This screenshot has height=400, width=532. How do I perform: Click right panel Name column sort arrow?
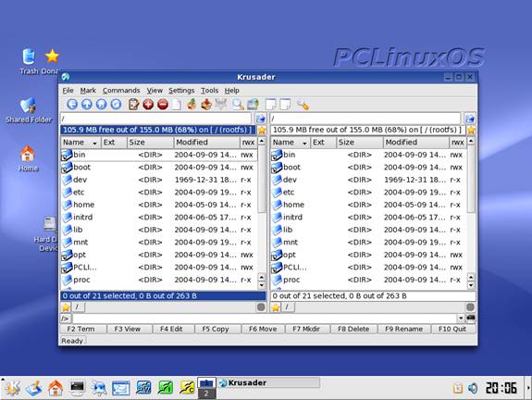click(x=304, y=144)
